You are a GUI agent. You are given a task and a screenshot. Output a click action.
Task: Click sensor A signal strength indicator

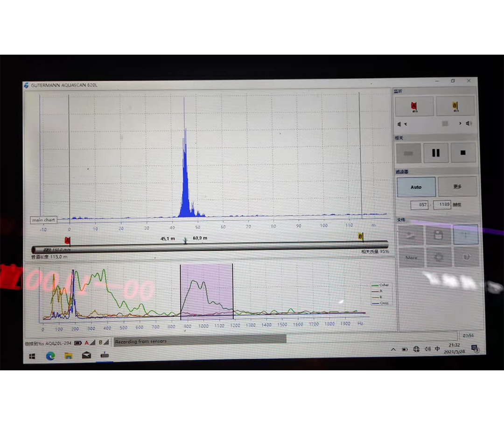point(90,343)
